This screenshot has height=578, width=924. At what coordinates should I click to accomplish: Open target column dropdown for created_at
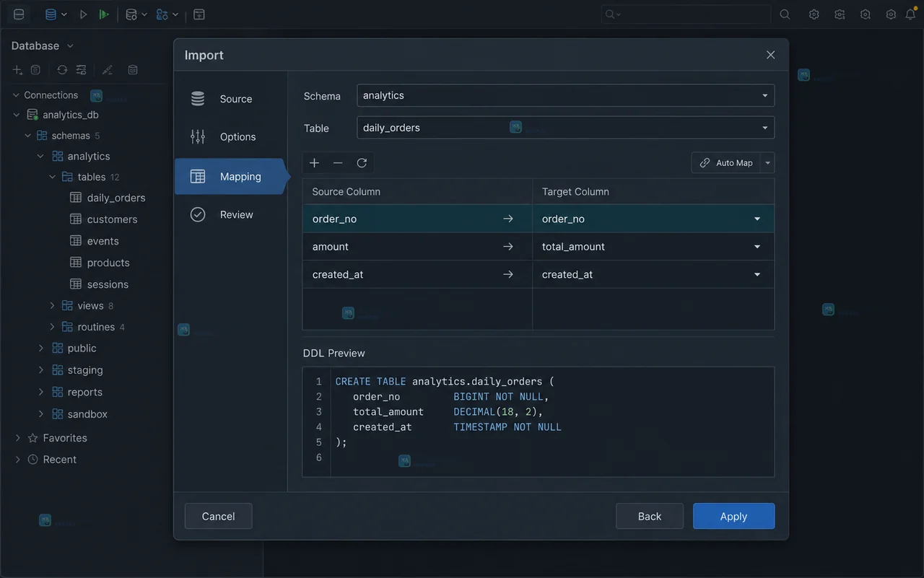(757, 275)
